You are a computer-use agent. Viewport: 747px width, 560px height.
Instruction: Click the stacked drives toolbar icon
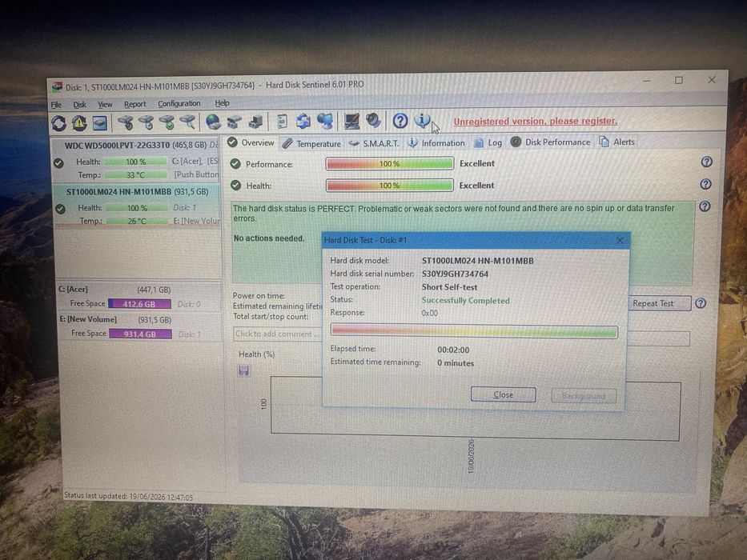[x=234, y=122]
